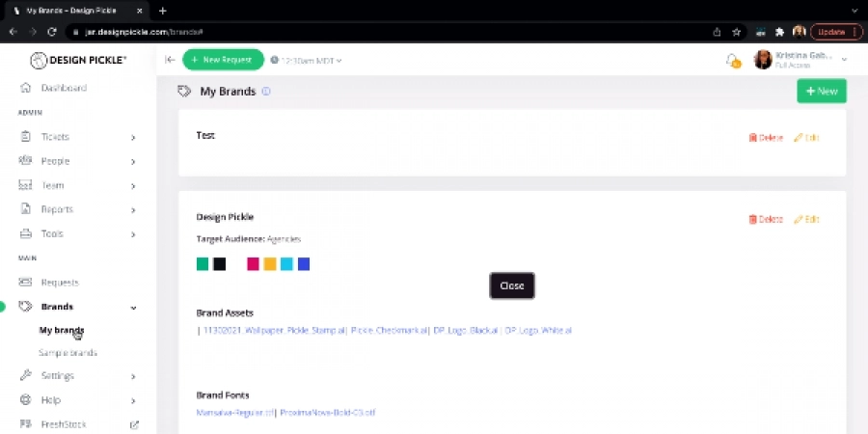The height and width of the screenshot is (434, 868).
Task: Open the Pickle_Checkmark.ai asset link
Action: tap(389, 331)
